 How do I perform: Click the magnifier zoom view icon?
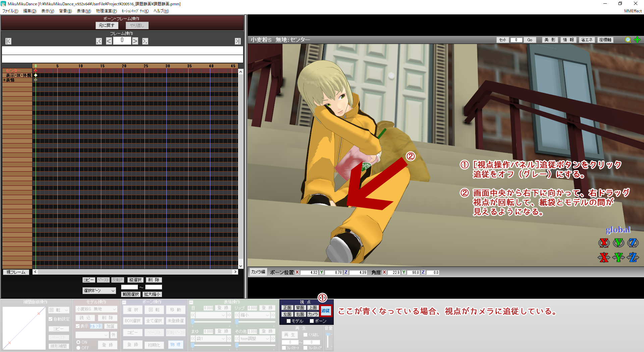click(628, 40)
